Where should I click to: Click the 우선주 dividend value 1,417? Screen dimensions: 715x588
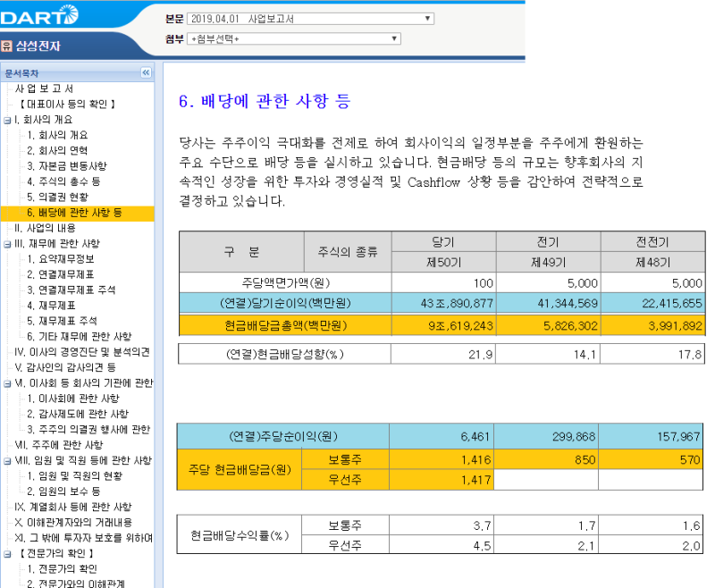[x=476, y=480]
